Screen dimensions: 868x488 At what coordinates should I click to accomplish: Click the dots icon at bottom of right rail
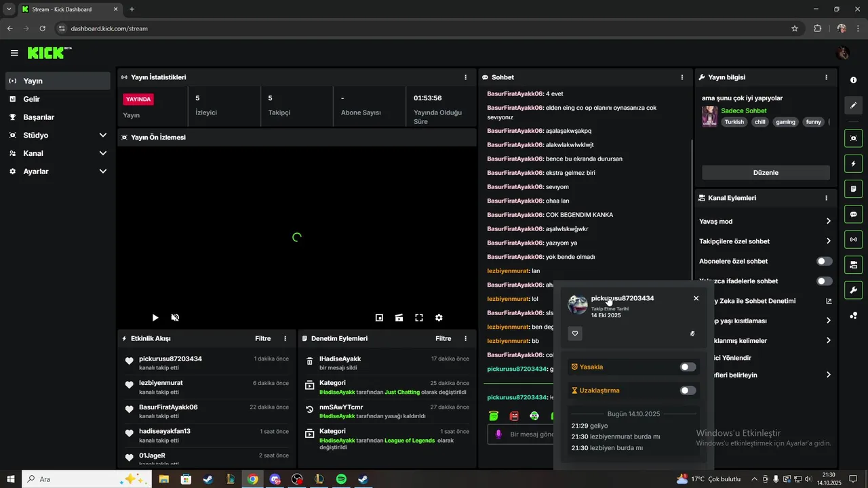click(x=853, y=315)
